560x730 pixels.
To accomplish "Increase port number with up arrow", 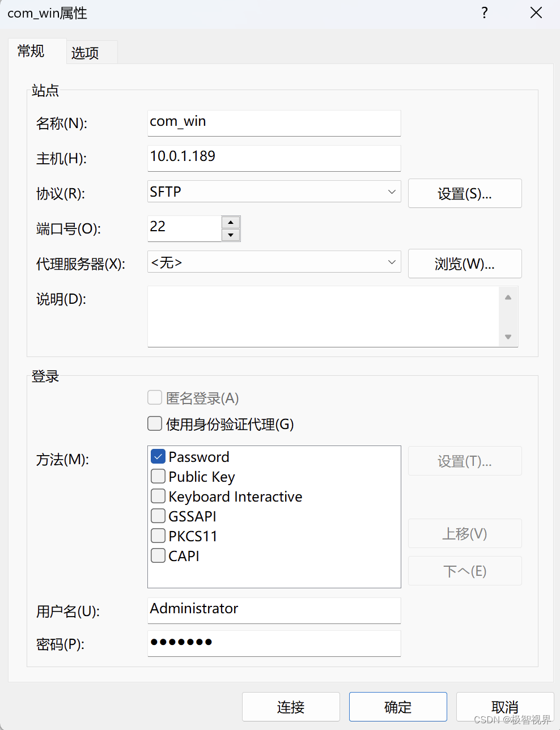I will point(231,222).
